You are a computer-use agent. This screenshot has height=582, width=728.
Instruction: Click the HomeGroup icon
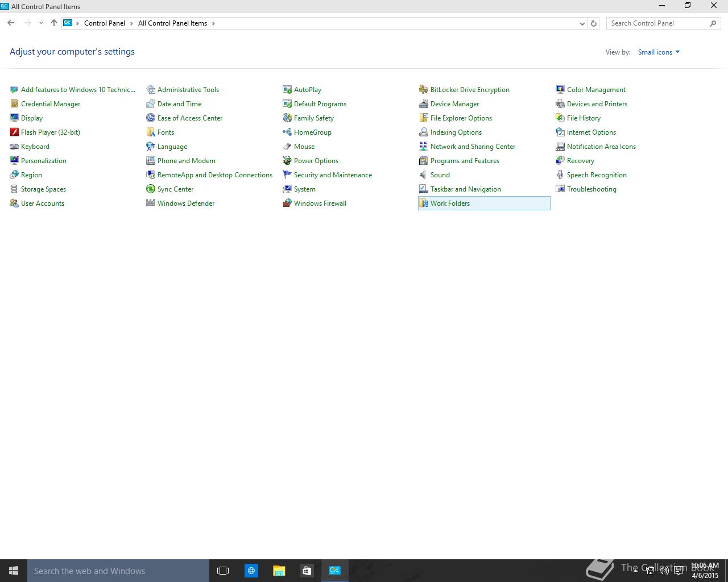click(x=287, y=132)
